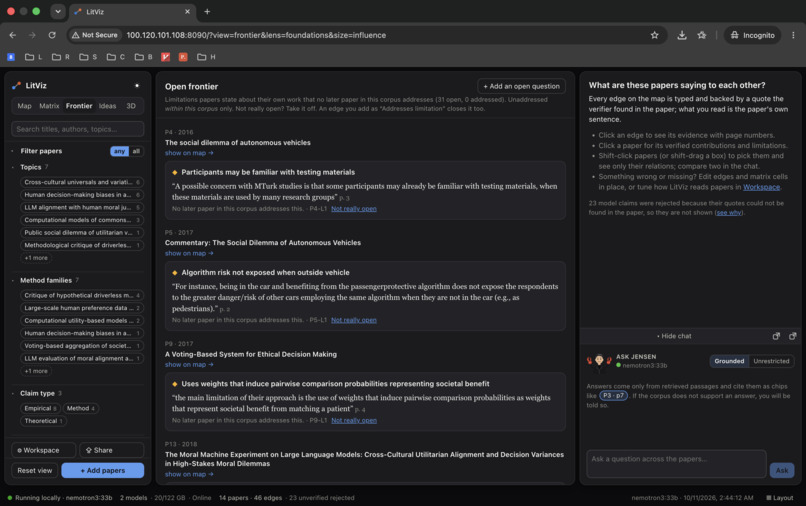Set filter match mode to all

136,151
